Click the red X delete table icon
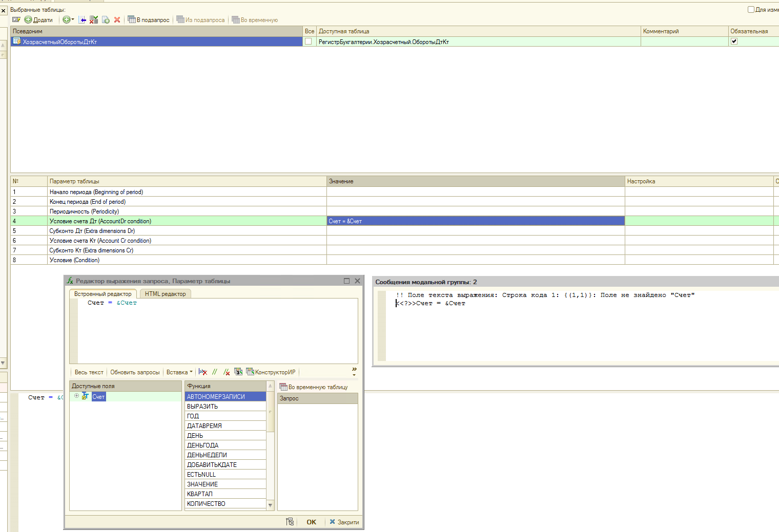The image size is (779, 532). pos(117,20)
